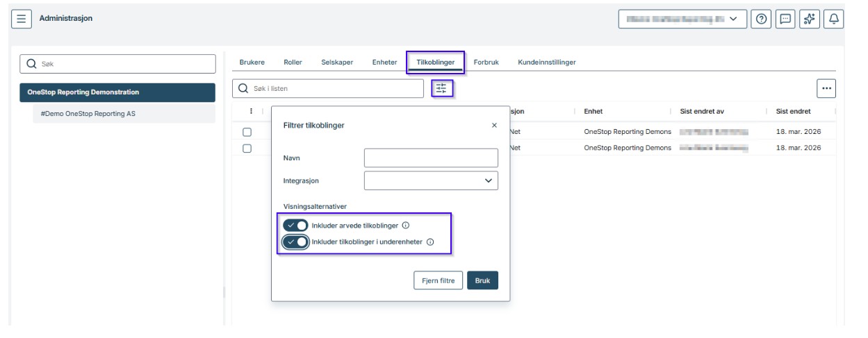The image size is (868, 338).
Task: Switch to the Brukere tab
Action: (x=252, y=62)
